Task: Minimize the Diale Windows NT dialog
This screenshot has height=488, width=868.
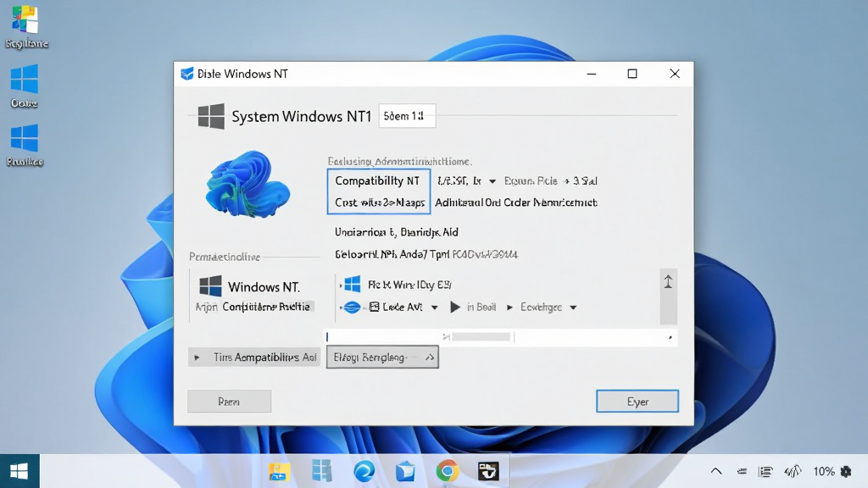Action: click(x=591, y=74)
